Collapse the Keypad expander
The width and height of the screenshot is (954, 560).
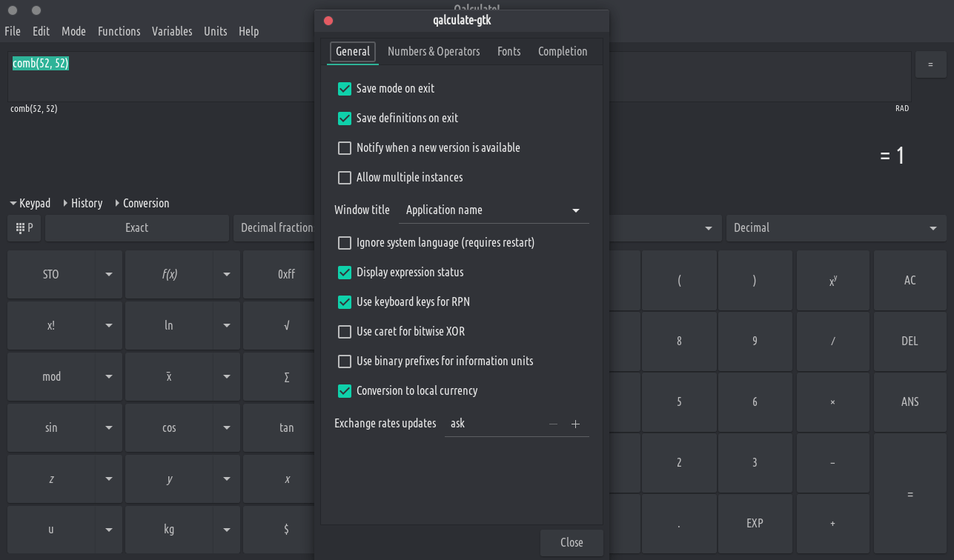click(x=30, y=203)
